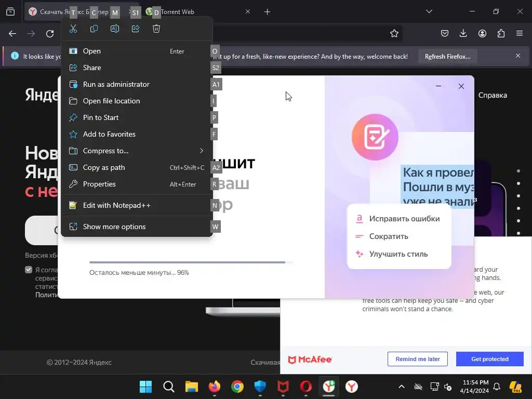Close the Yandex installer window
Image resolution: width=532 pixels, height=399 pixels.
click(461, 86)
